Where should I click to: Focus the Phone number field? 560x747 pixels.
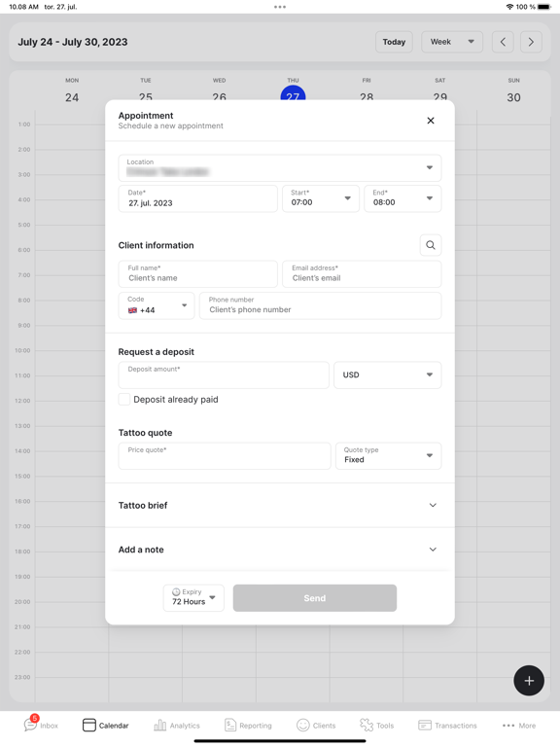coord(320,305)
